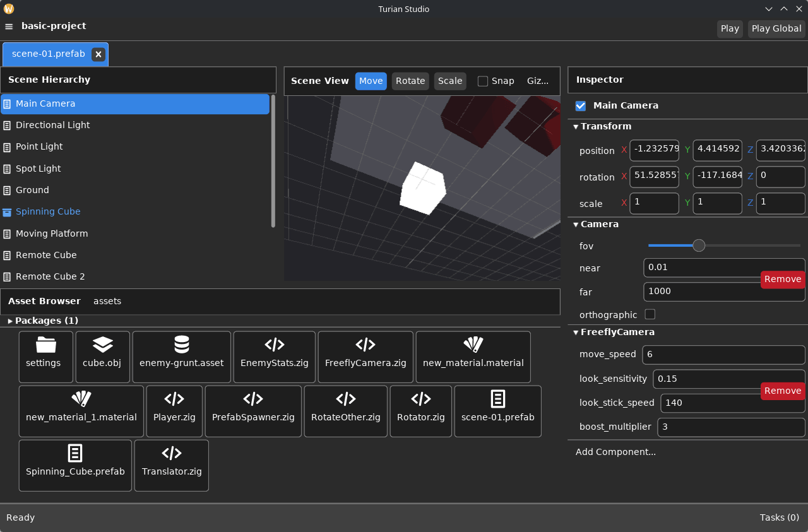Activate the Scale tool
Image resolution: width=808 pixels, height=532 pixels.
click(450, 81)
